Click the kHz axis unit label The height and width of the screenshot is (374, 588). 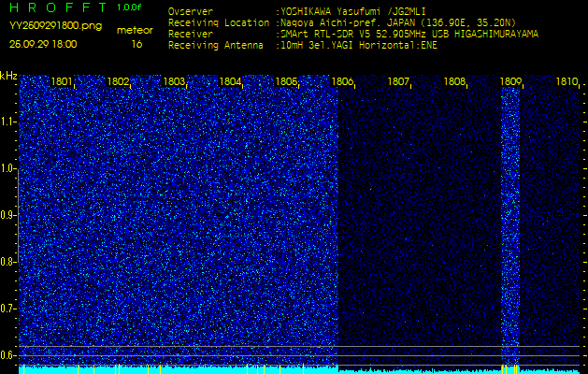point(8,76)
